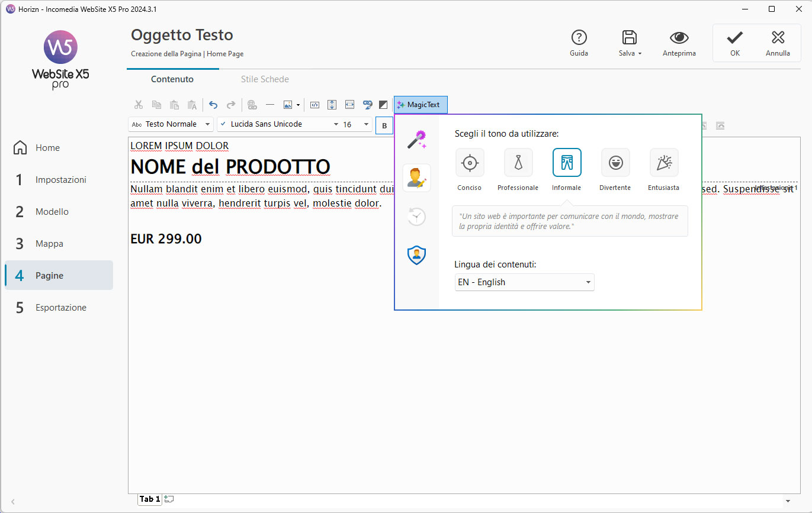Select the MagicText AI writing tool
812x513 pixels.
[421, 105]
